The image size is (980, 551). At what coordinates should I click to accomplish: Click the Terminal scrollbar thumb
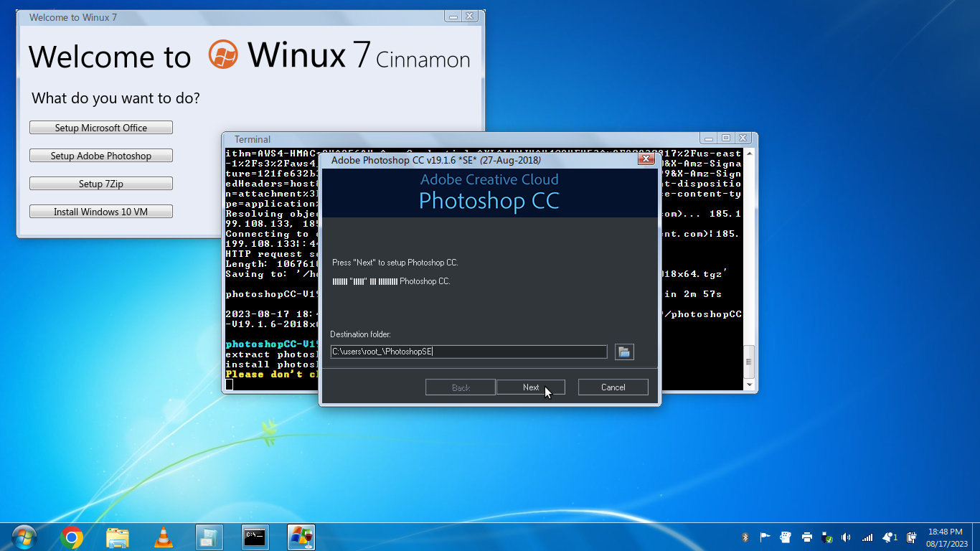click(x=750, y=362)
